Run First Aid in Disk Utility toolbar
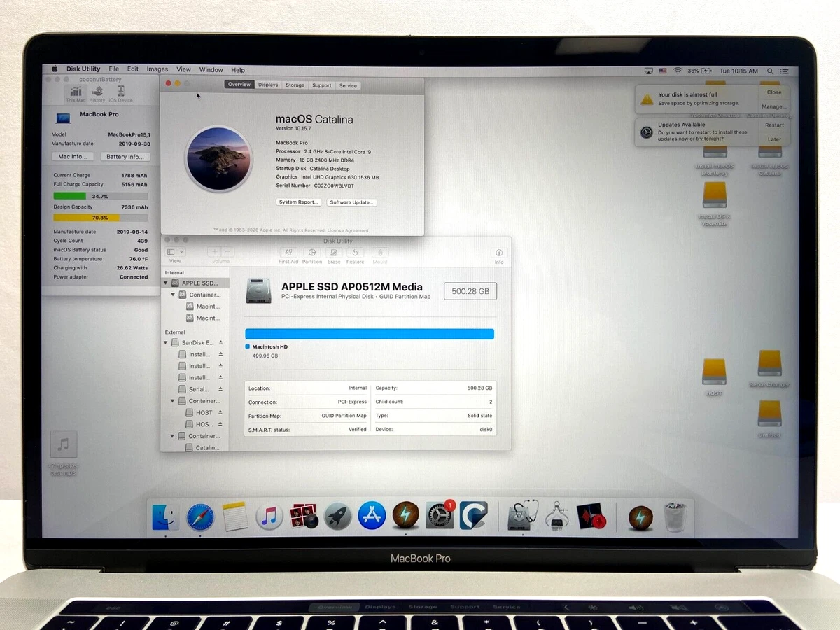Screen dimensions: 840x630 point(288,252)
